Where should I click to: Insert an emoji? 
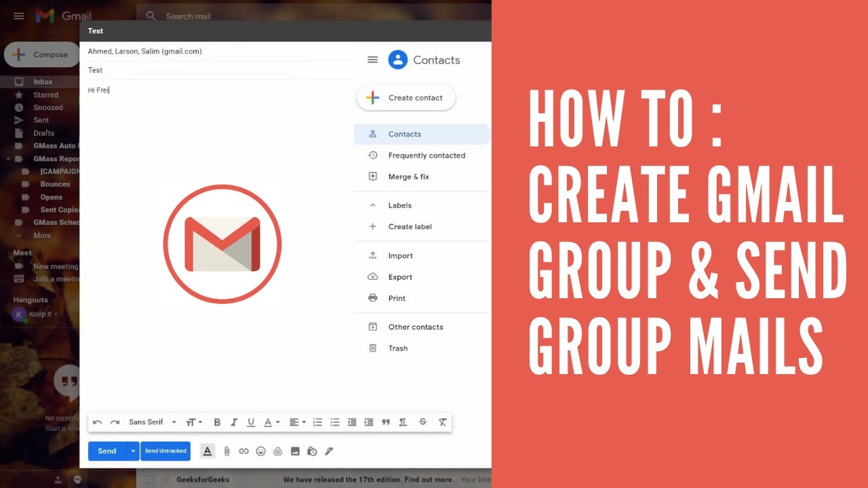260,451
